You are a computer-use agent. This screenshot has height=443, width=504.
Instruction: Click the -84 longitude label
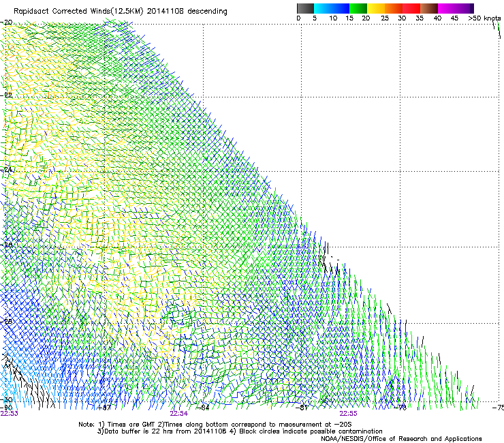point(203,408)
